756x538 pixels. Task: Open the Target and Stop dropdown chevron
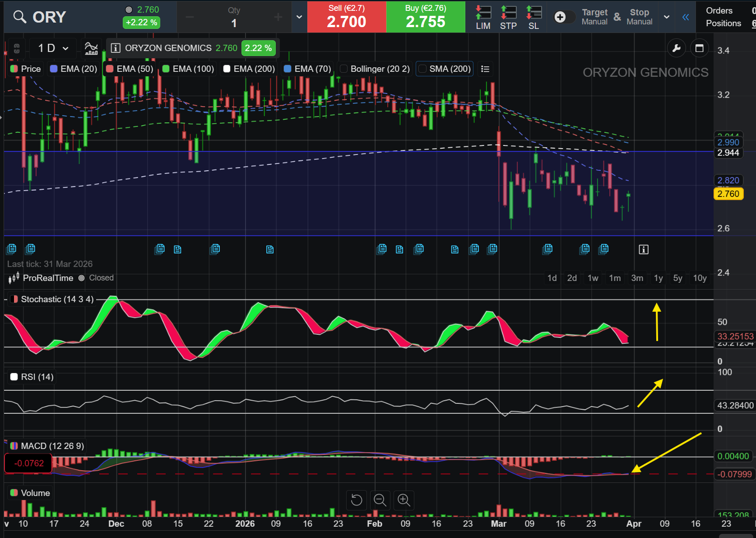click(666, 17)
